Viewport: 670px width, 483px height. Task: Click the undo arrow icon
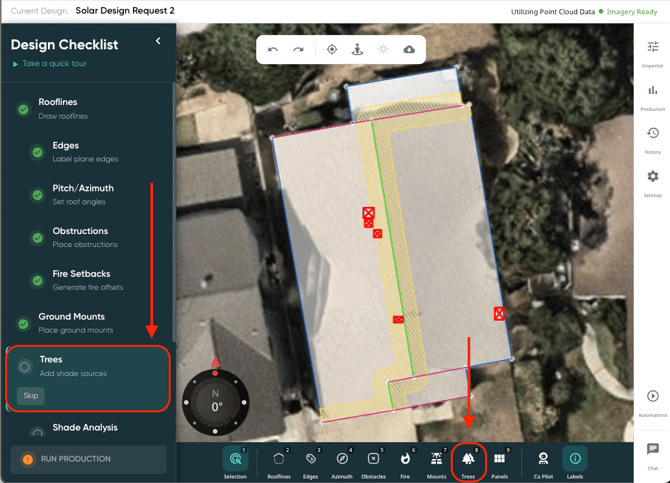tap(273, 50)
